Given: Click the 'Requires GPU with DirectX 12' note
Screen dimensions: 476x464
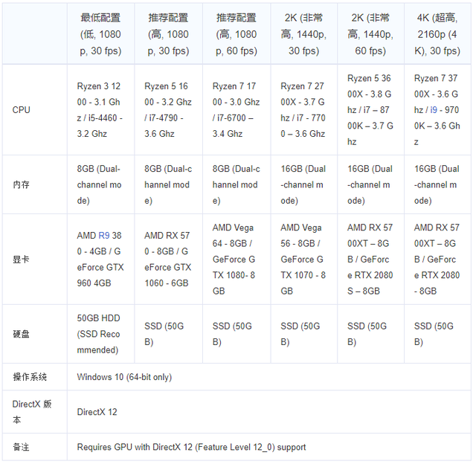Looking at the screenshot, I should click(269, 448).
